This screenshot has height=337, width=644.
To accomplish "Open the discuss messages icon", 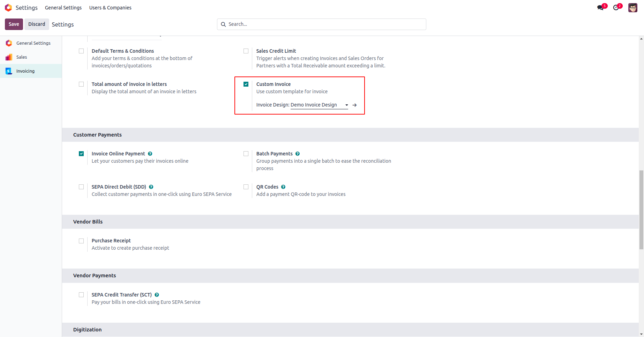I will coord(600,8).
